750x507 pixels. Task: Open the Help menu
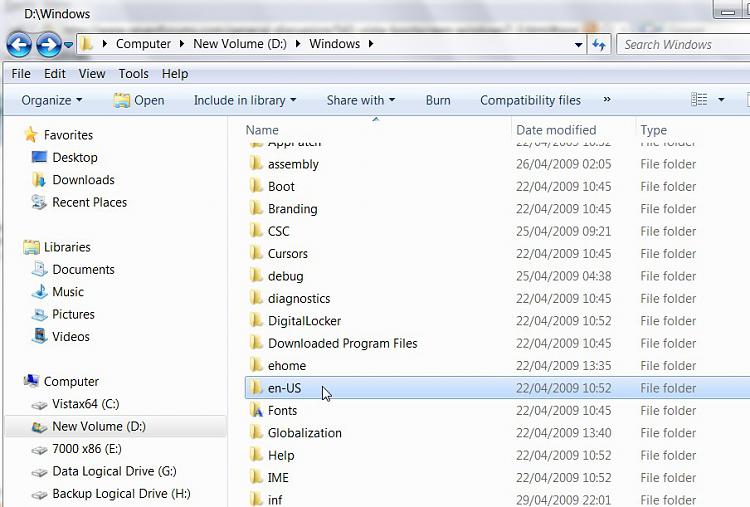(x=175, y=74)
